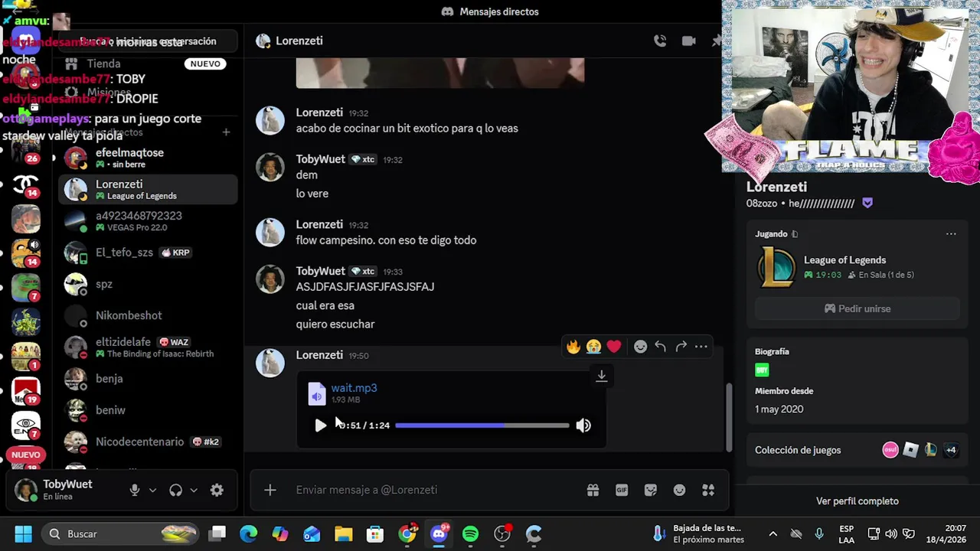This screenshot has width=980, height=551.
Task: Open Discord user settings gear
Action: click(217, 491)
